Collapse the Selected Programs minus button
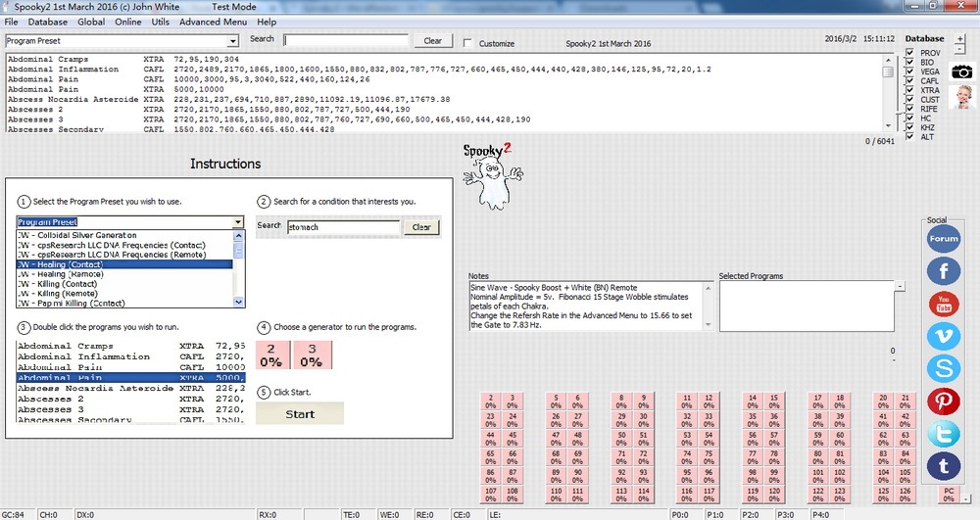 900,286
